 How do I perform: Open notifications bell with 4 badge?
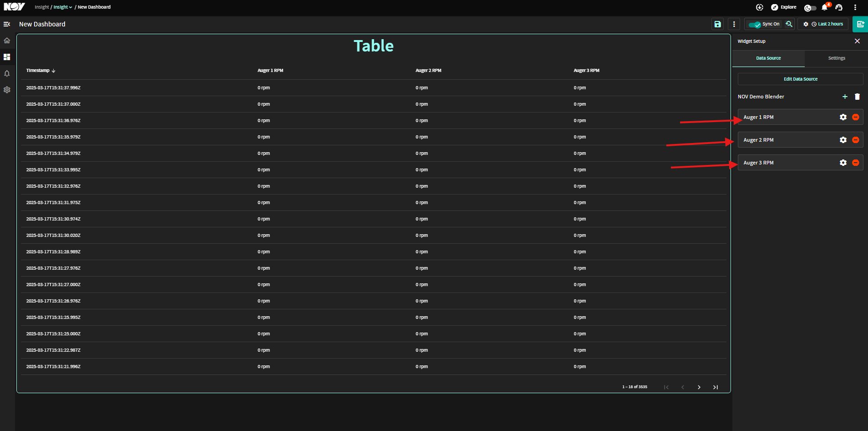click(x=825, y=7)
